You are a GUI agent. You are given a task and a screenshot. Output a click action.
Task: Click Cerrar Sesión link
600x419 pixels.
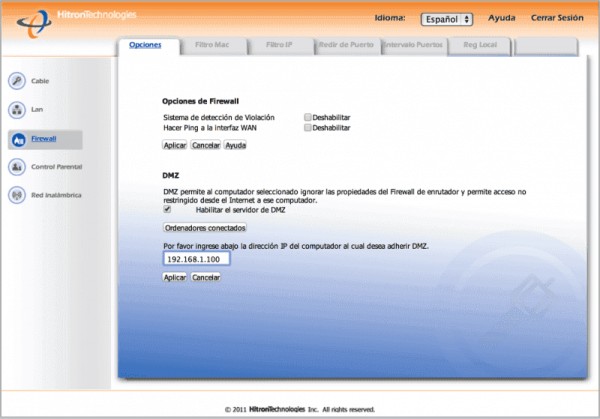(x=558, y=19)
